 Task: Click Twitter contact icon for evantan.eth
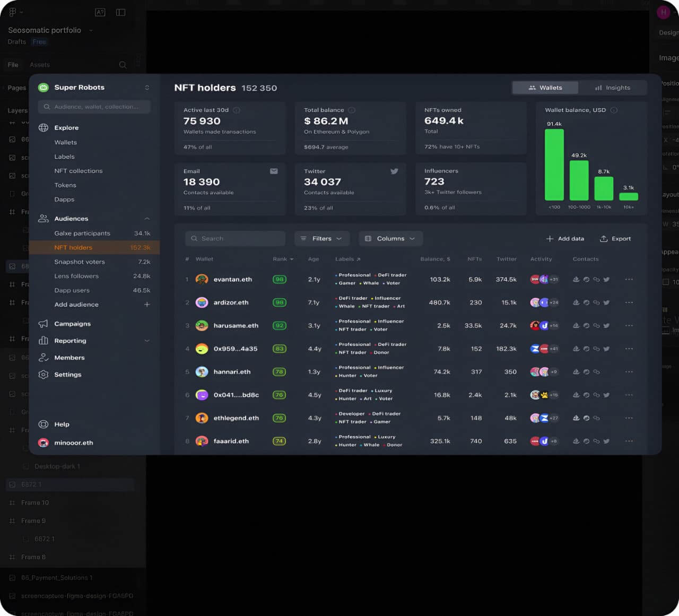(606, 280)
